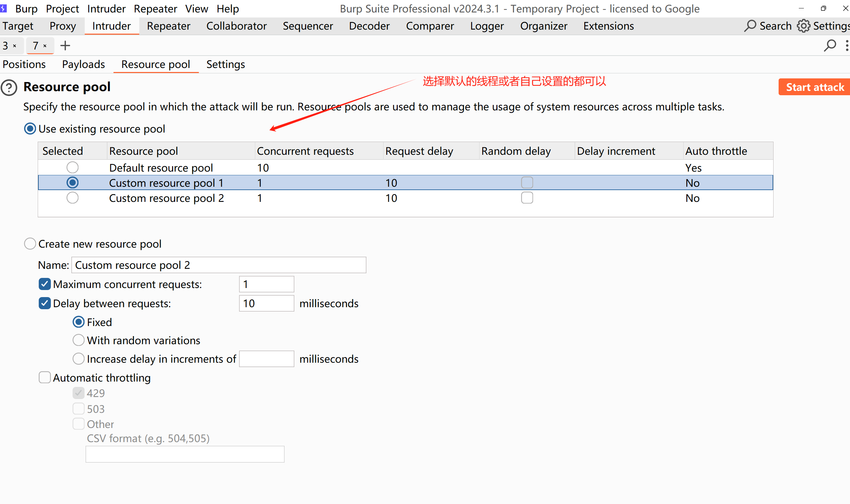The height and width of the screenshot is (504, 850).
Task: Open the Repeater tool tab
Action: click(x=168, y=26)
